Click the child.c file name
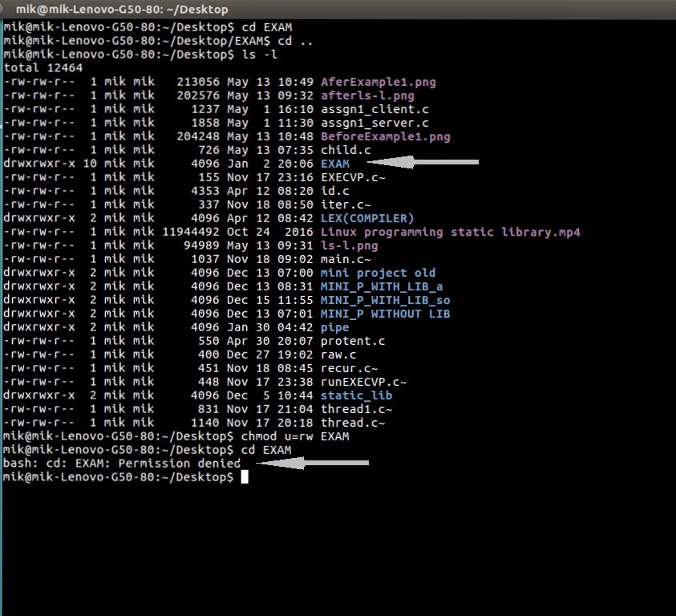The width and height of the screenshot is (676, 616). [343, 150]
